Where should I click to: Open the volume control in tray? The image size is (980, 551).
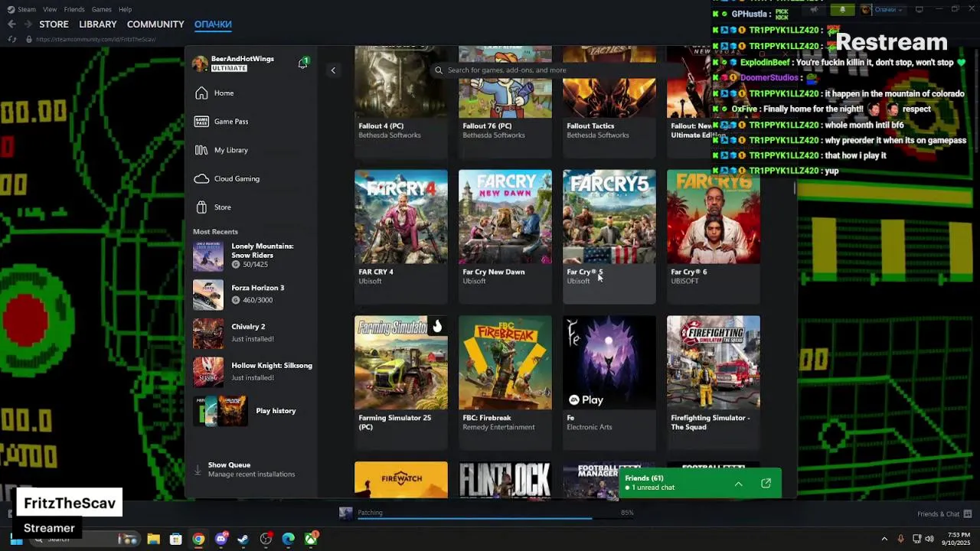tap(929, 539)
